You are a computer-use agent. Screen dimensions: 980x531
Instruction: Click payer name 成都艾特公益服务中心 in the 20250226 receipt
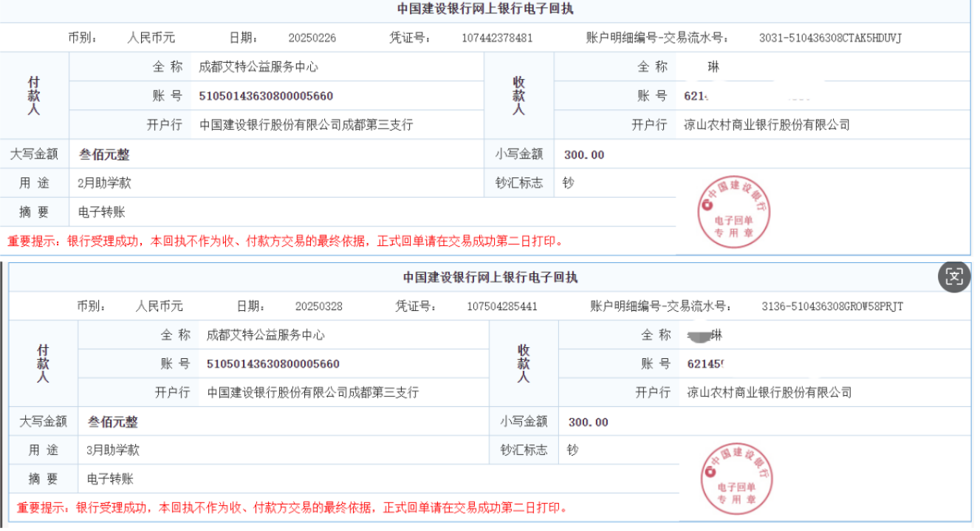tap(258, 67)
